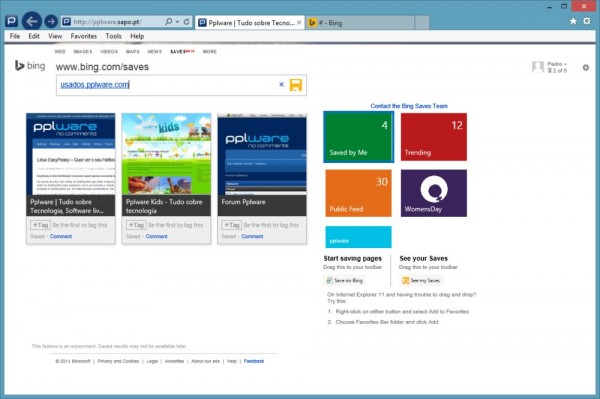Close the Pplware tab
This screenshot has width=600, height=399.
(x=299, y=23)
